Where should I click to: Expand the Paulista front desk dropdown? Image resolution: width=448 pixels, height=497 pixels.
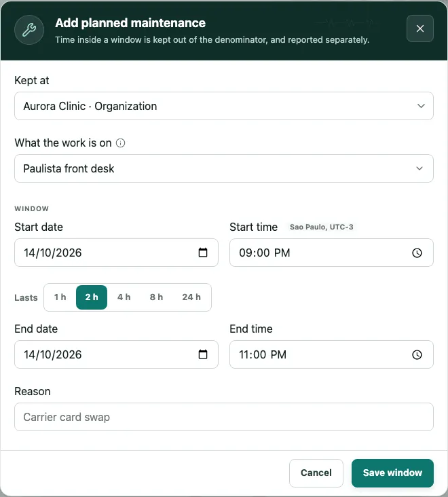coord(224,168)
